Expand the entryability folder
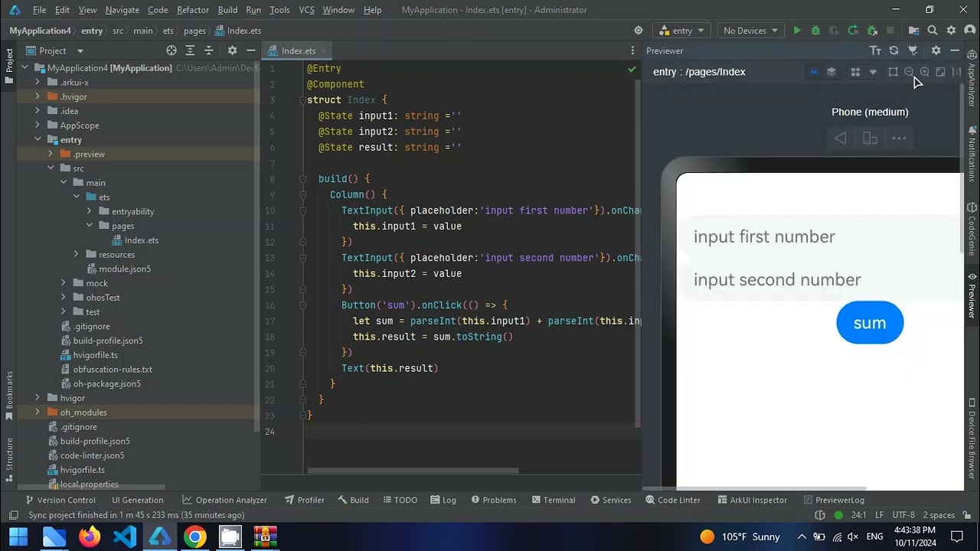Image resolution: width=980 pixels, height=551 pixels. 89,211
